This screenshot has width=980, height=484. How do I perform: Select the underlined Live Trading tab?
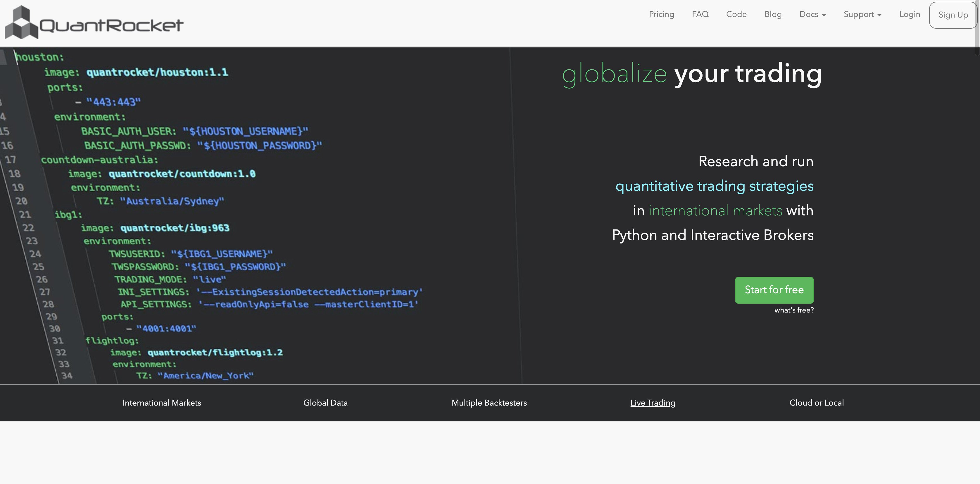[x=653, y=403]
